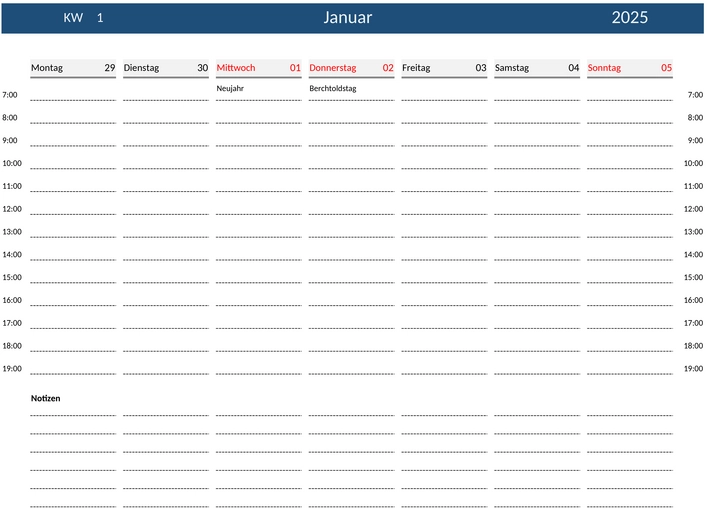This screenshot has height=509, width=707.
Task: Select the Freitag day header
Action: 416,68
